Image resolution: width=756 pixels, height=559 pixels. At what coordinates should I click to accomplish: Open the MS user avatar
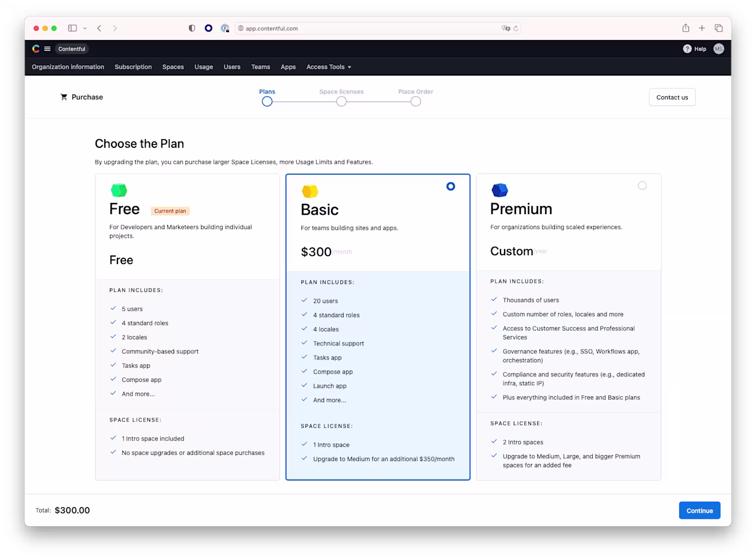[719, 49]
